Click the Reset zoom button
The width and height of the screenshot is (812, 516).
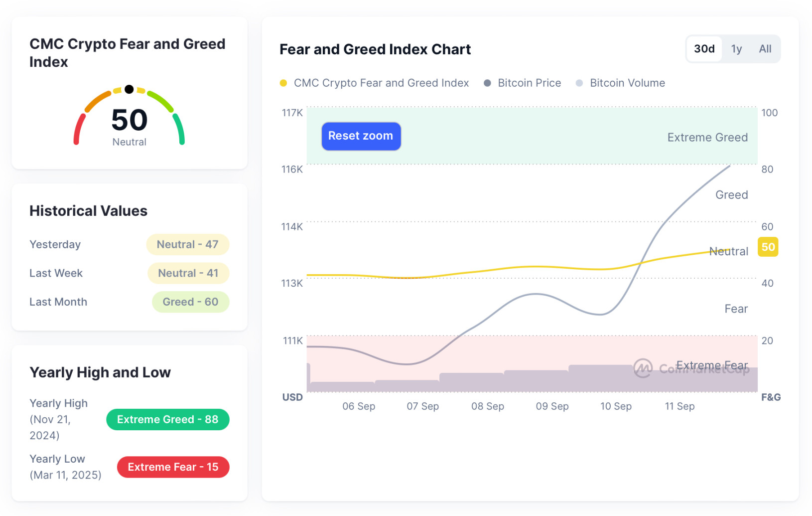(361, 136)
